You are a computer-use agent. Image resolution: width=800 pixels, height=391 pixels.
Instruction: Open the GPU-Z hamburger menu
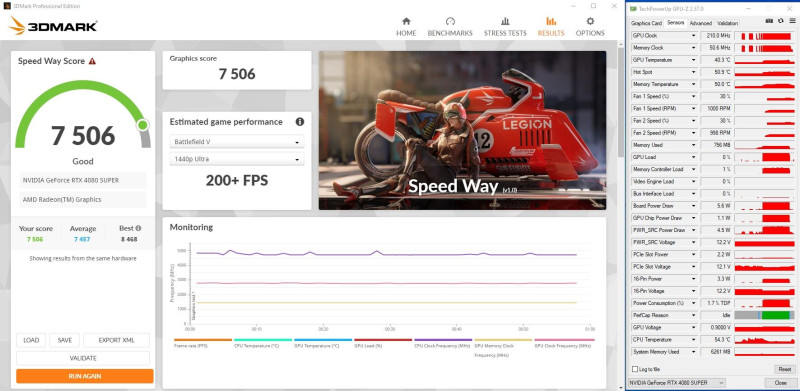click(792, 21)
